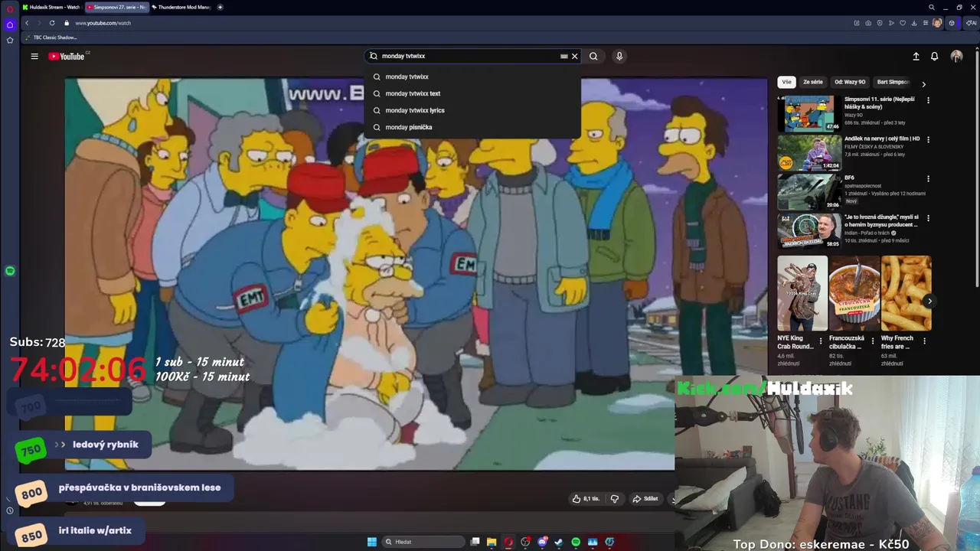Select the "Ze série" filter chip
The height and width of the screenshot is (551, 980).
click(x=813, y=82)
